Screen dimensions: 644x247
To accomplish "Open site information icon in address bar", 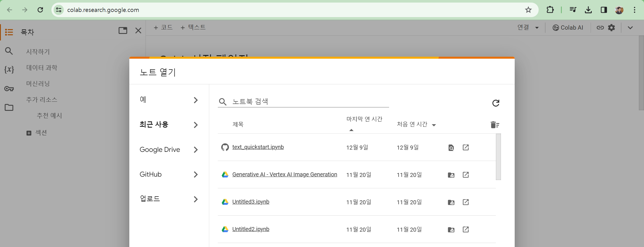I will tap(59, 10).
